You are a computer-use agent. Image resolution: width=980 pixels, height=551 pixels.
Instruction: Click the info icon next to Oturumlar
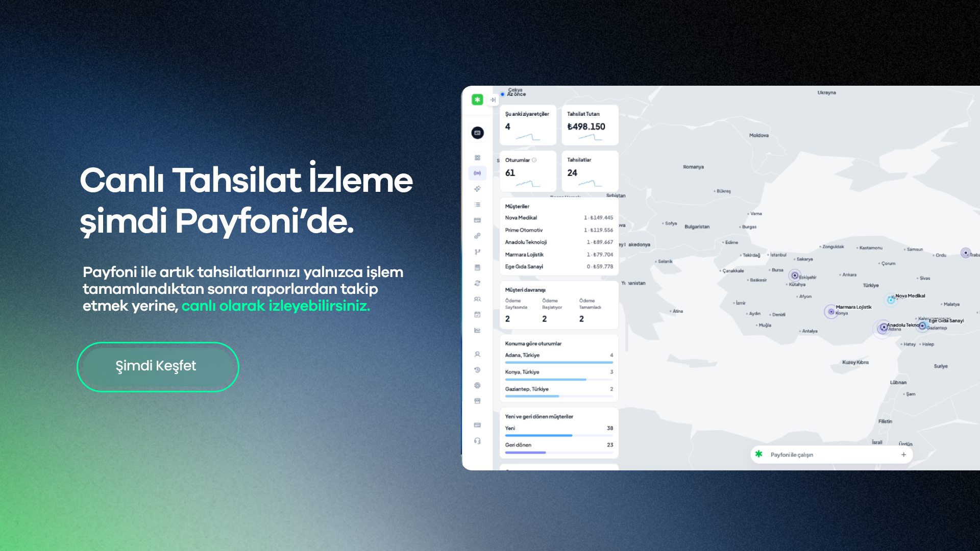(x=534, y=160)
